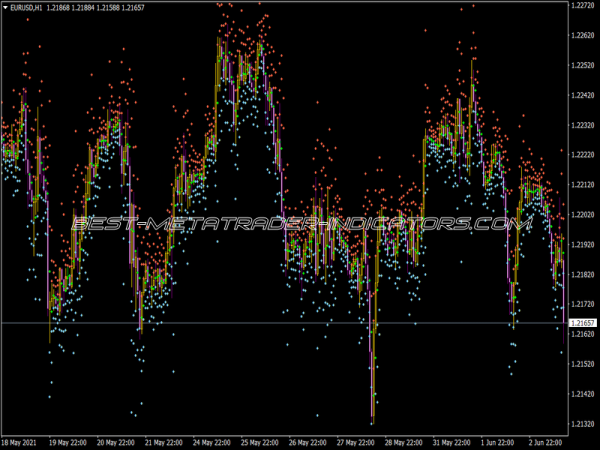Click the 1.22420 level on the price scale

pos(582,96)
